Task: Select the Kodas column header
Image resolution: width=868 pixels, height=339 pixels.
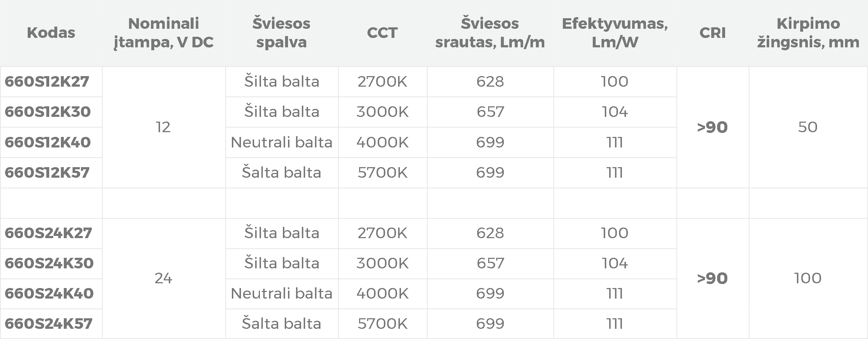Action: tap(51, 33)
